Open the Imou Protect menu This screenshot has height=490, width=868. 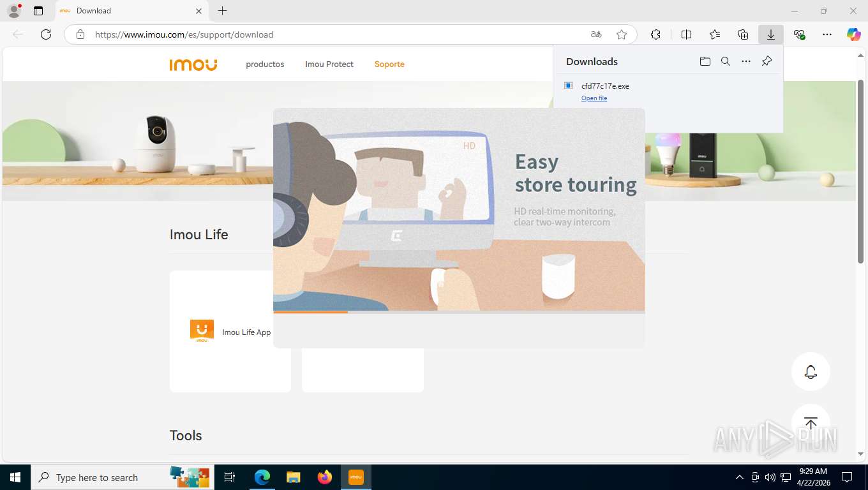329,64
